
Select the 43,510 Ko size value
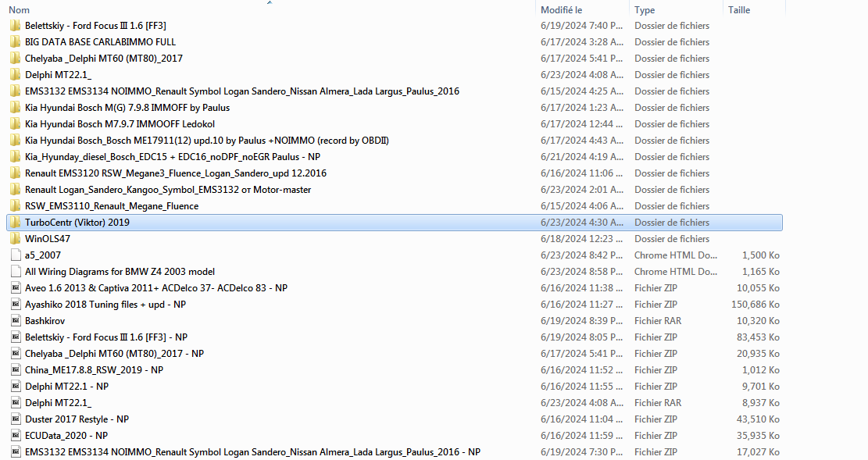tap(758, 419)
